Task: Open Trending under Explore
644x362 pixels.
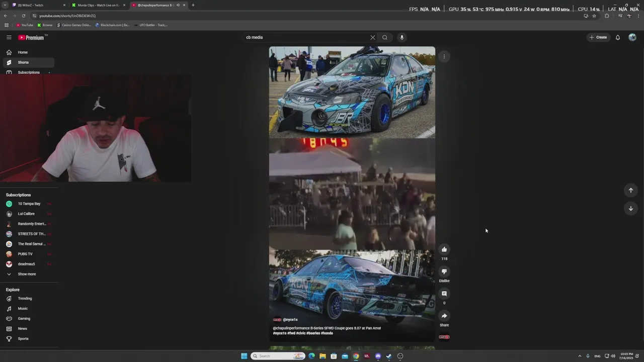Action: click(x=29, y=299)
